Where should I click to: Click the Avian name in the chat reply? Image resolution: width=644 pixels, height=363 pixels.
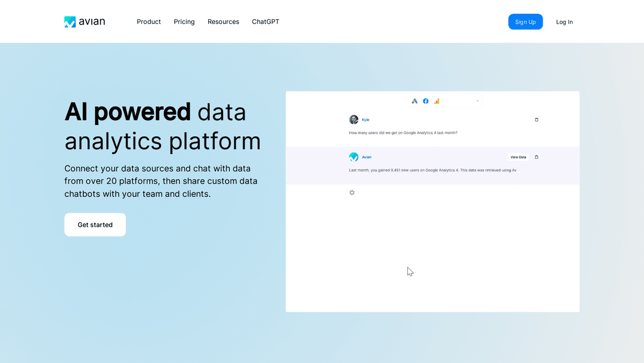click(367, 157)
